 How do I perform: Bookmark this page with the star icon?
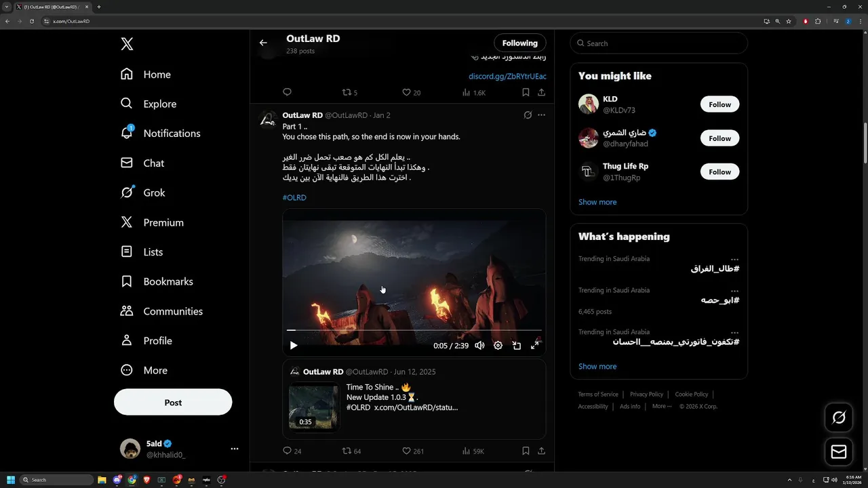(x=789, y=21)
